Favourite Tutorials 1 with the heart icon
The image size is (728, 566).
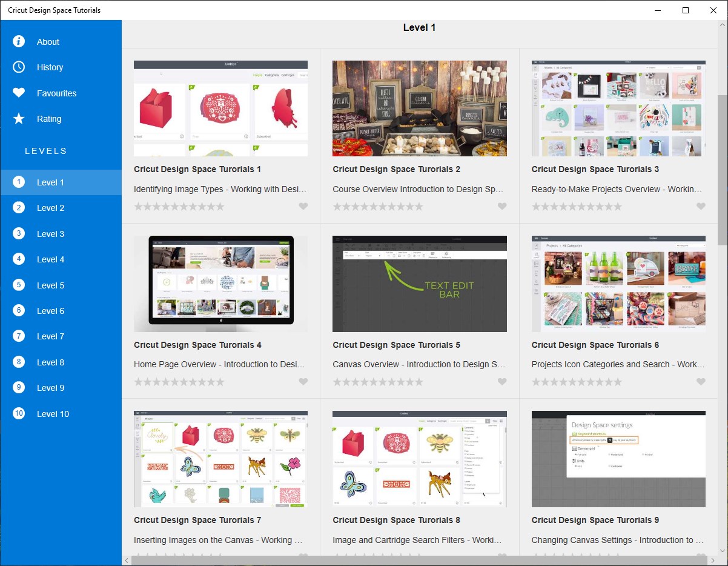point(303,207)
